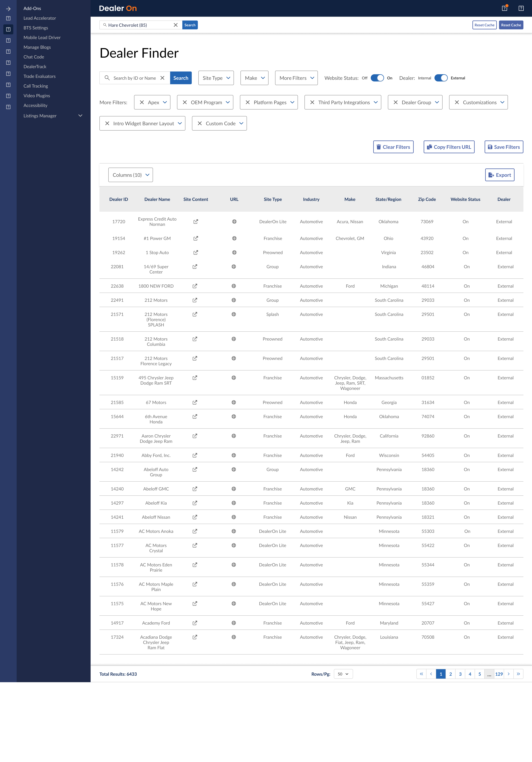Open the URL globe for 212 Motors Columbia
The height and width of the screenshot is (762, 532).
pos(234,339)
